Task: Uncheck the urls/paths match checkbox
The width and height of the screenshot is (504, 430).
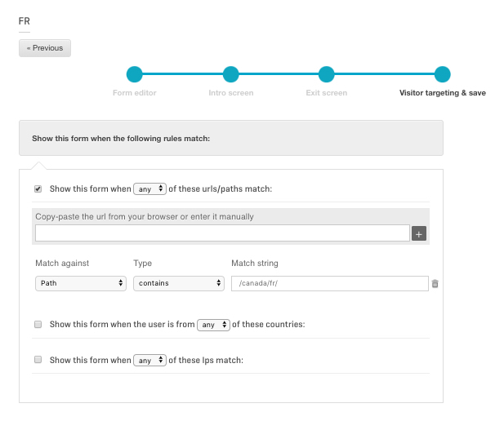Action: pyautogui.click(x=38, y=188)
